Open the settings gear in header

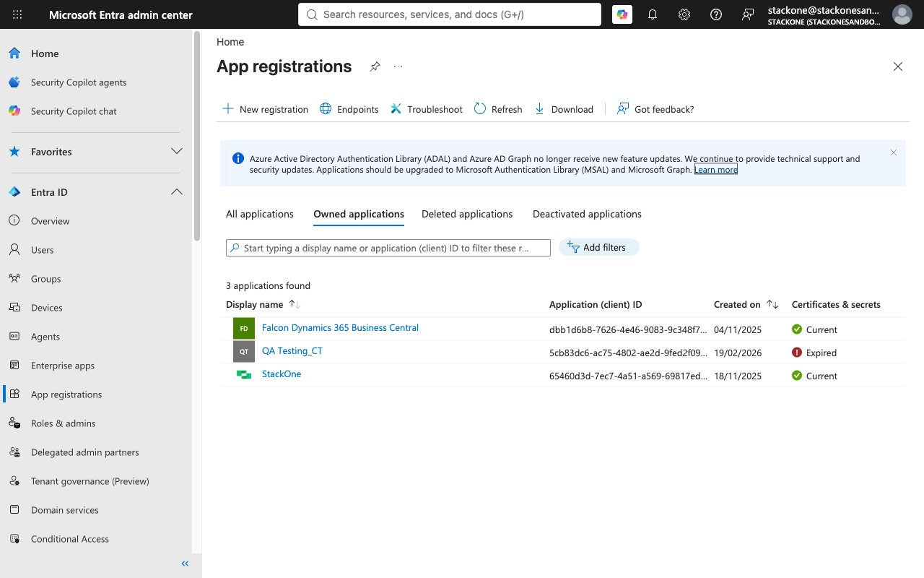coord(684,14)
